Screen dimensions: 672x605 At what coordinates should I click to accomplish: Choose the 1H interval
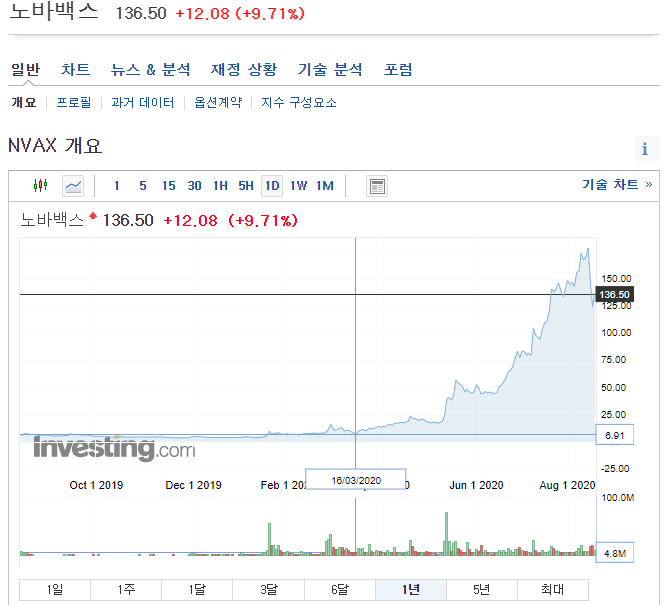pyautogui.click(x=220, y=186)
